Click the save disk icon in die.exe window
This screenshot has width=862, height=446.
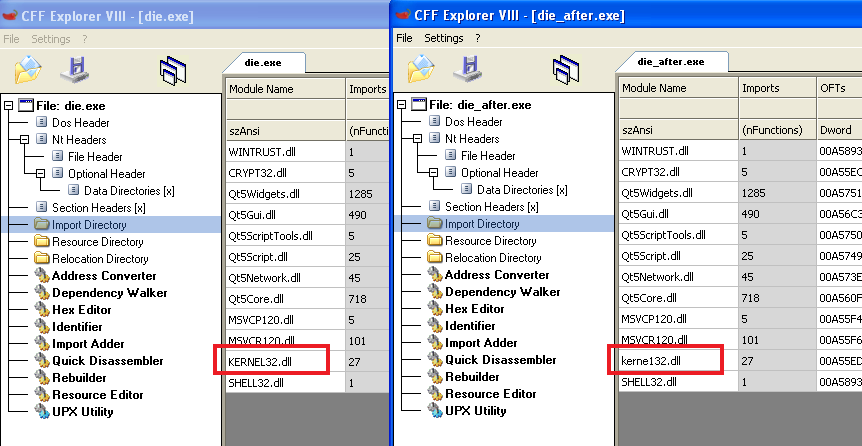[75, 69]
